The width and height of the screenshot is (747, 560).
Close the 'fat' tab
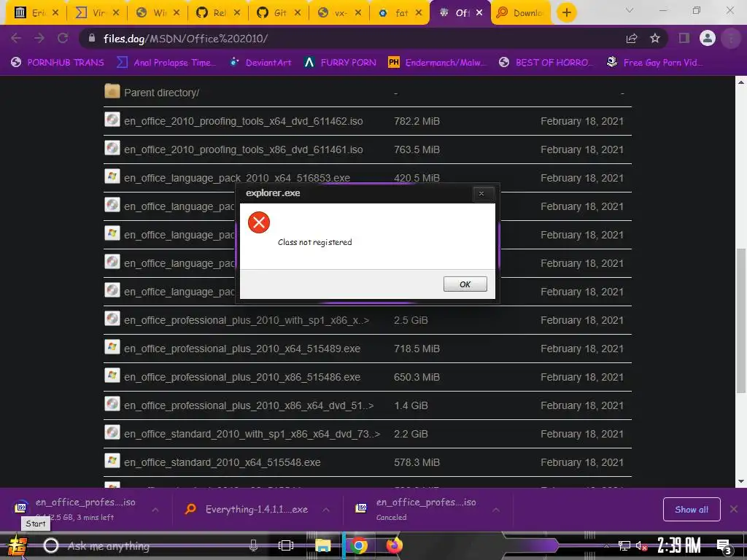click(419, 13)
